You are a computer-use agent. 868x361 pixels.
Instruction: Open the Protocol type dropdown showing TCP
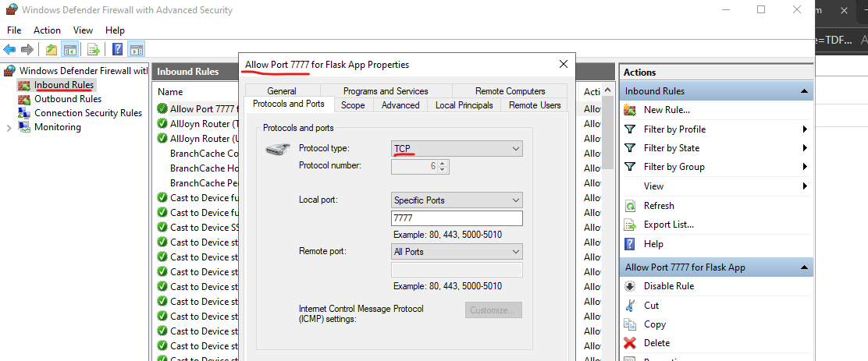click(x=457, y=149)
